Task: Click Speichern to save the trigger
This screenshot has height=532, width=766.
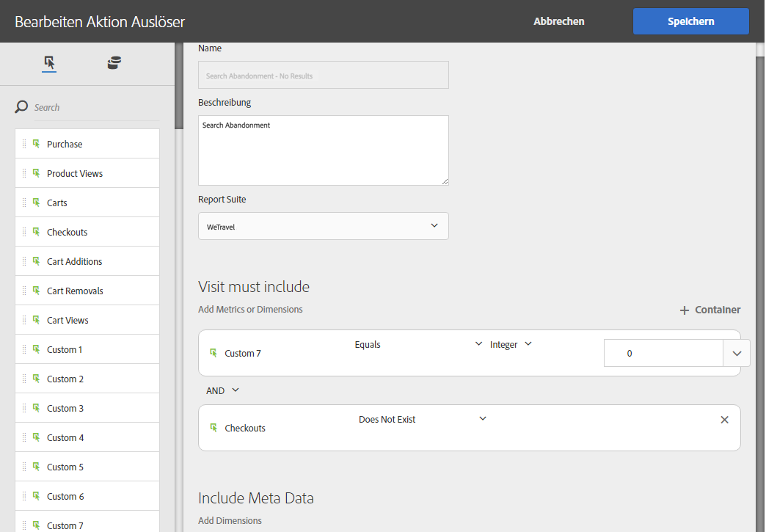Action: coord(690,21)
